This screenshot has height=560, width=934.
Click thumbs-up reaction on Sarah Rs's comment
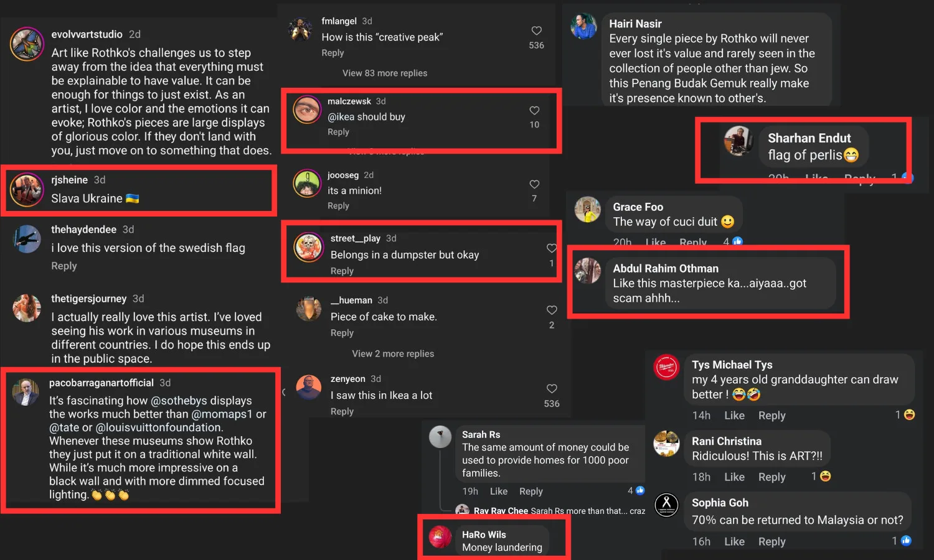tap(640, 491)
